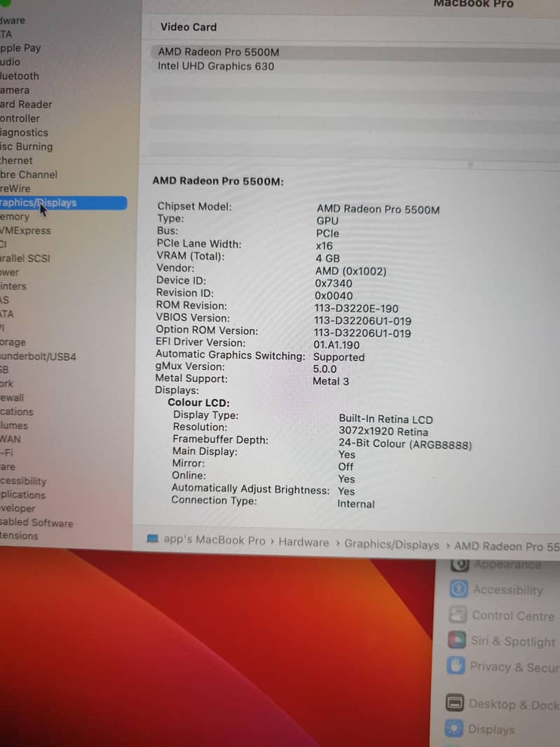
Task: Select AMD Radeon Pro 5500M video card row
Action: pyautogui.click(x=218, y=52)
